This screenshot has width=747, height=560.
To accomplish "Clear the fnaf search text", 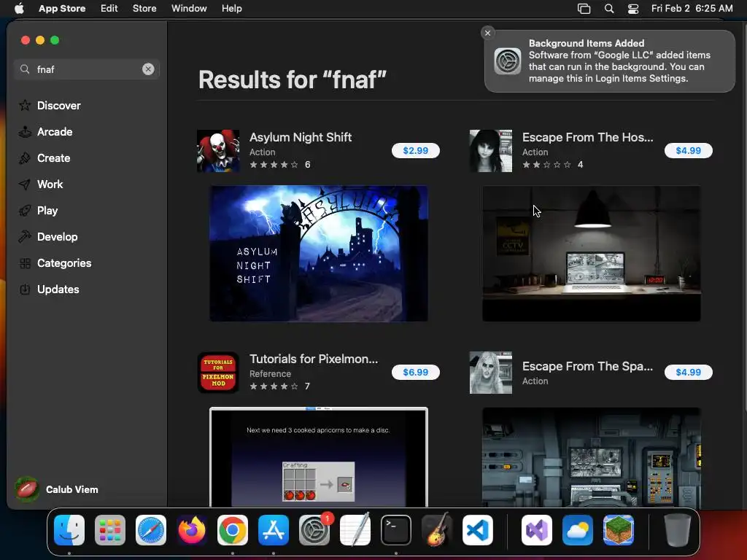I will tap(148, 69).
